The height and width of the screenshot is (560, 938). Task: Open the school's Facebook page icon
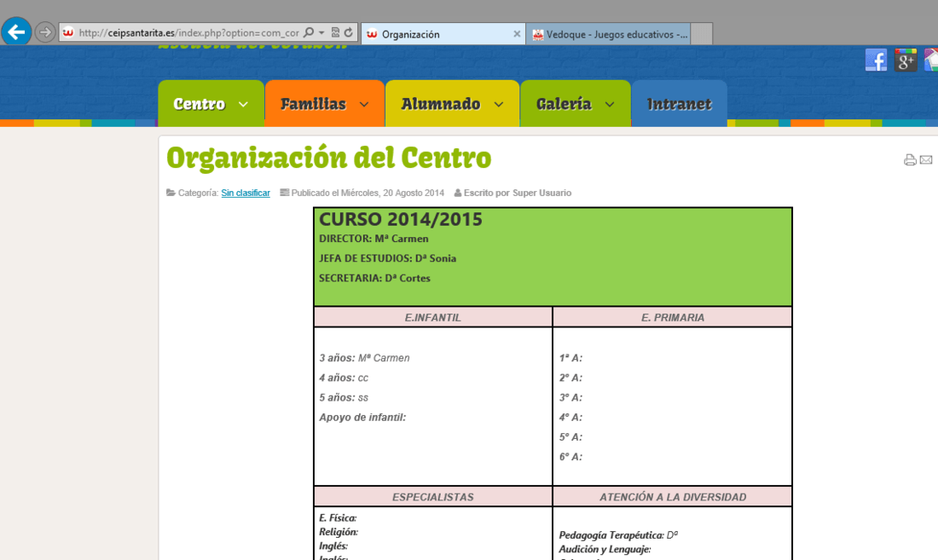click(x=876, y=61)
